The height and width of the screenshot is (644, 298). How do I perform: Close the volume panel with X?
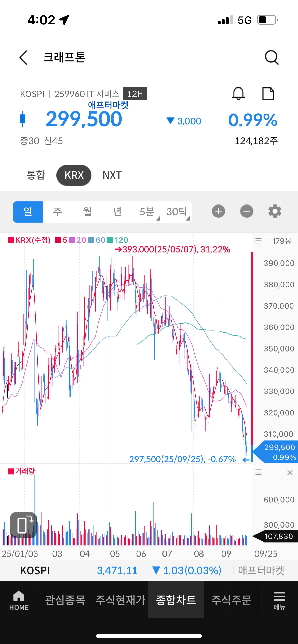(290, 472)
